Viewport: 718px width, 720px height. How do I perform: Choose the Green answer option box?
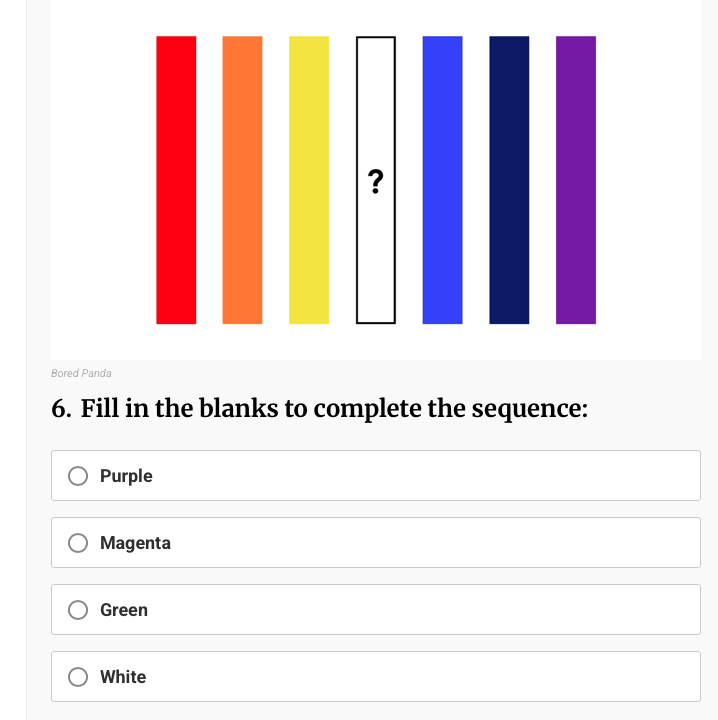pos(376,609)
